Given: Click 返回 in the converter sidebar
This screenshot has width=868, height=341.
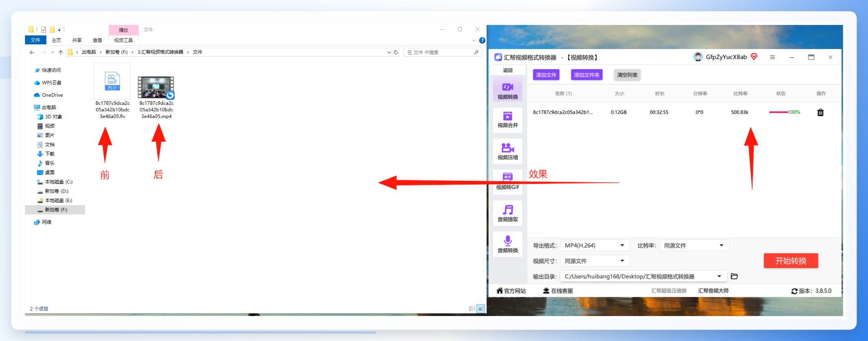Looking at the screenshot, I should [x=508, y=70].
